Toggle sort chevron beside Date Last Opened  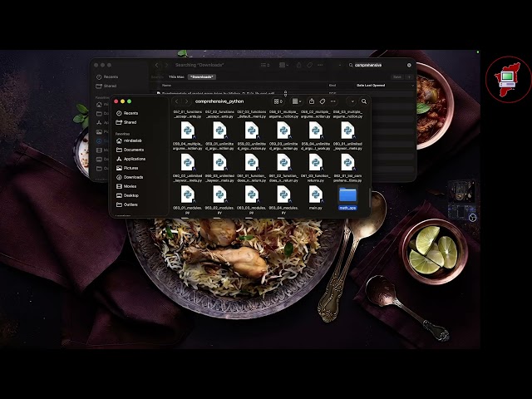coord(412,86)
